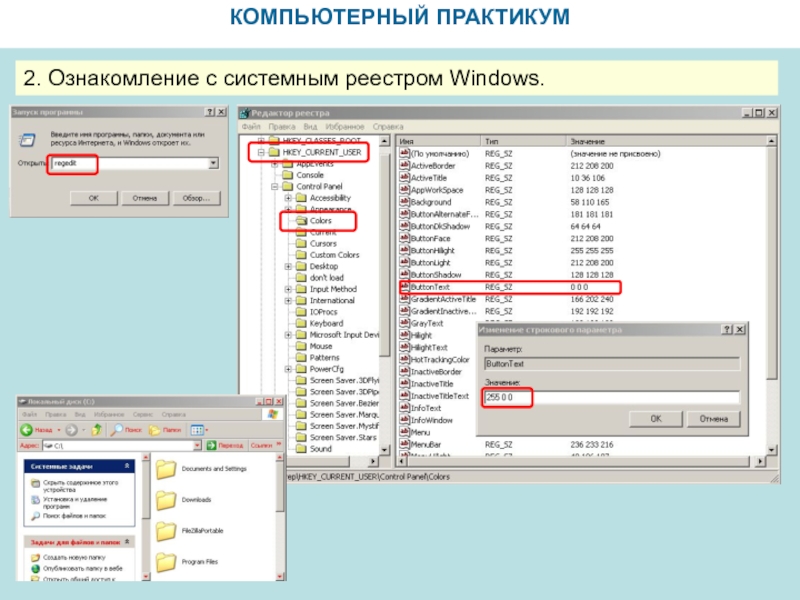Screen dimensions: 800x600
Task: Select the Colors registry key folder
Action: point(299,220)
